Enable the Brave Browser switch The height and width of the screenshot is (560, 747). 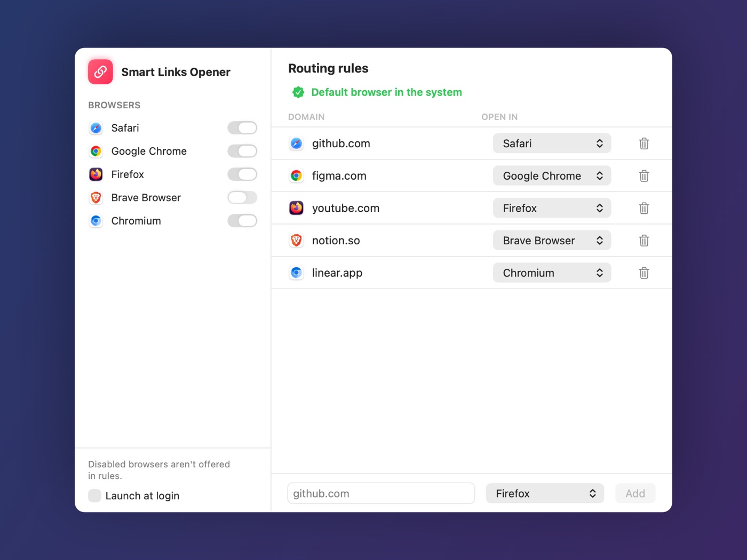242,198
